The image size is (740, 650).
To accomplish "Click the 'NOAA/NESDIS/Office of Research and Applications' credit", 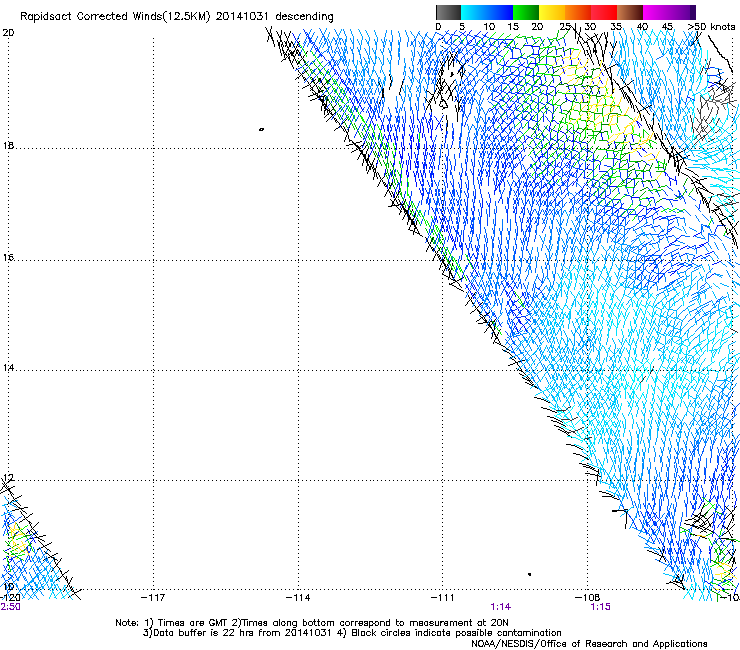I will pyautogui.click(x=589, y=644).
